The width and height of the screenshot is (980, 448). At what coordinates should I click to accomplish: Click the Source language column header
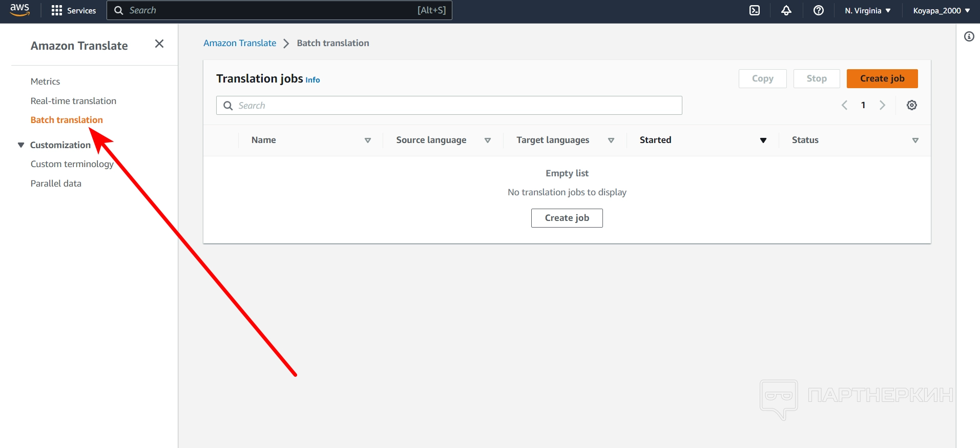pyautogui.click(x=431, y=140)
